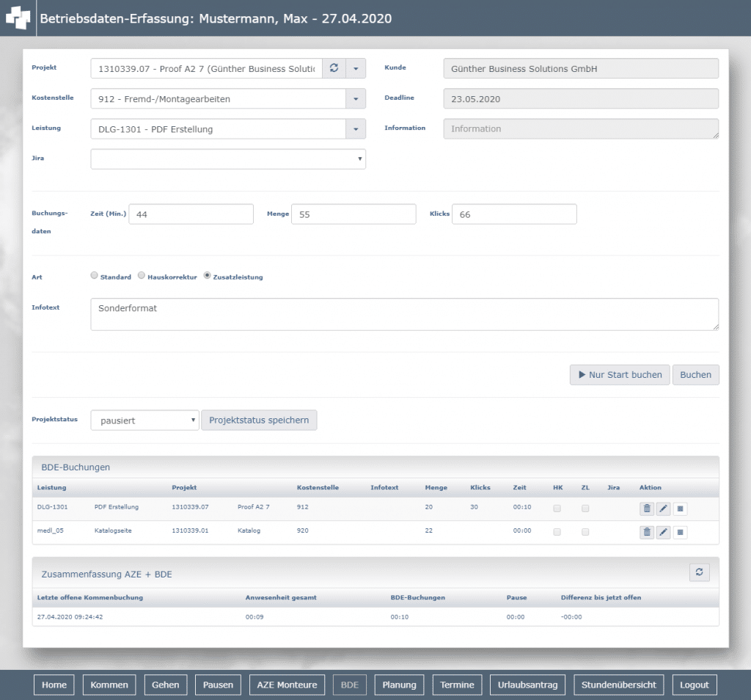Go to Home in bottom navigation
Image resolution: width=751 pixels, height=700 pixels.
tap(54, 685)
